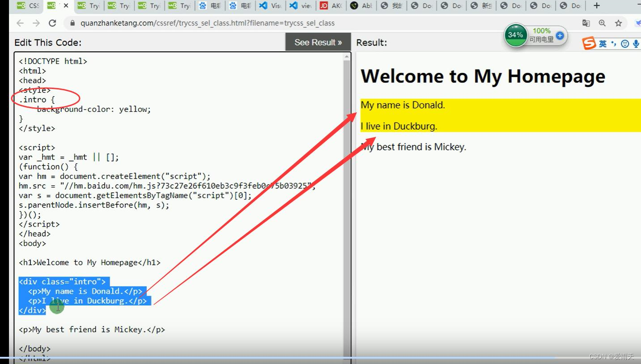The width and height of the screenshot is (641, 364).
Task: Bookmark this page with the star
Action: tap(618, 23)
